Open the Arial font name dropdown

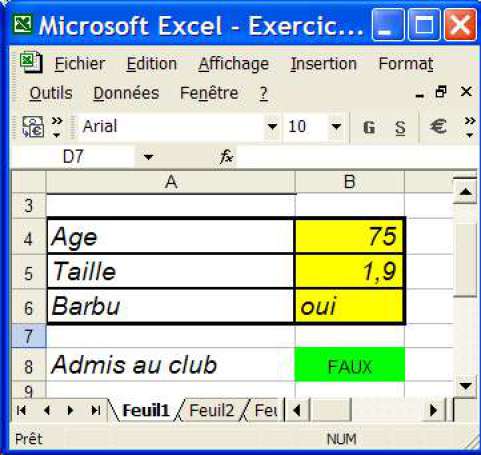click(x=272, y=127)
